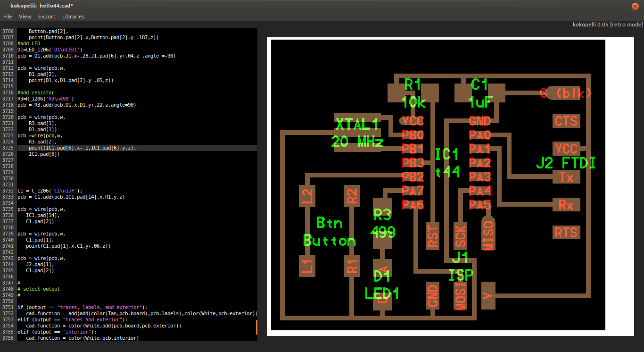
Task: Click the PA7 pin of IC1
Action: tap(413, 191)
